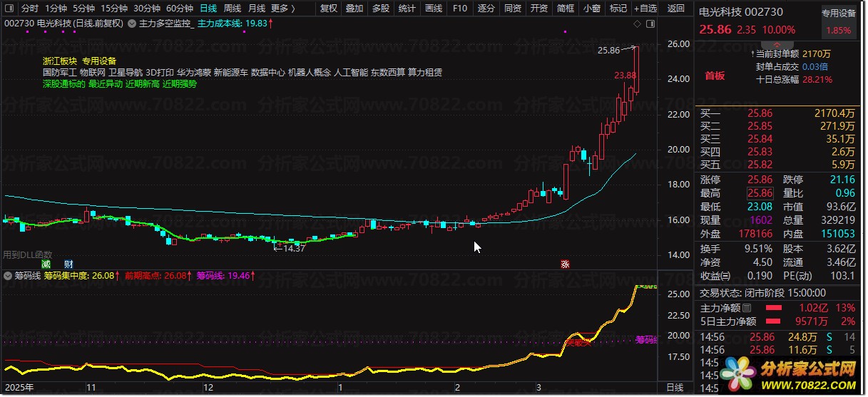The image size is (868, 397).
Task: Click 专用设备 sector tile
Action: click(838, 21)
